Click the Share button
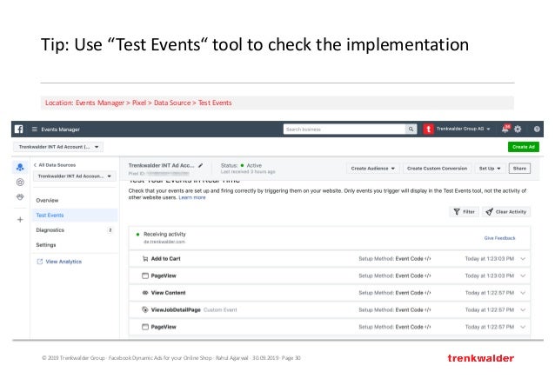 [519, 169]
